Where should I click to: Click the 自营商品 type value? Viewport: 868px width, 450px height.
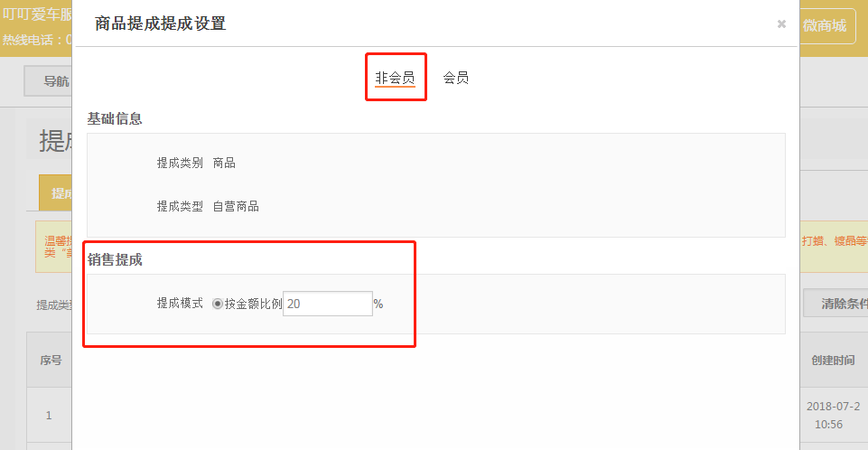coord(236,206)
